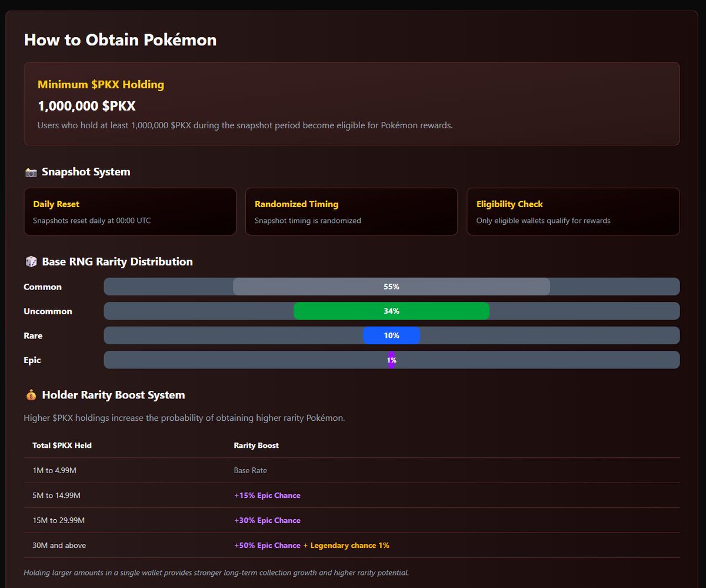Click the Minimum $PKX Holding title

pyautogui.click(x=101, y=84)
